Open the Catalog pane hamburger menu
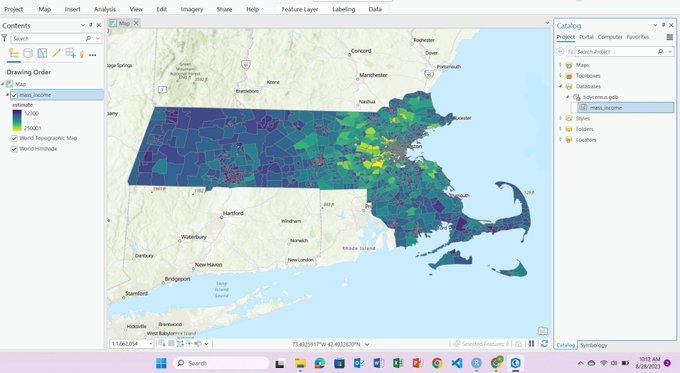This screenshot has width=680, height=373. (x=670, y=37)
